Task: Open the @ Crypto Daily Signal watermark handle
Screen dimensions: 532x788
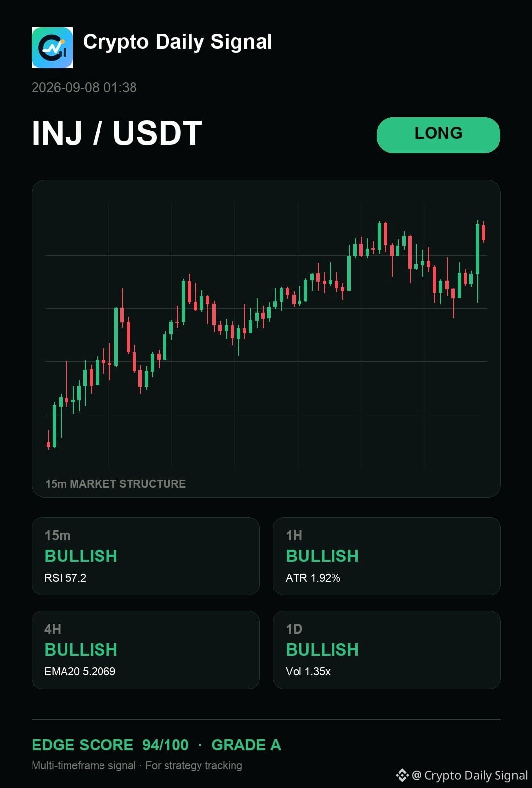Action: [x=469, y=775]
